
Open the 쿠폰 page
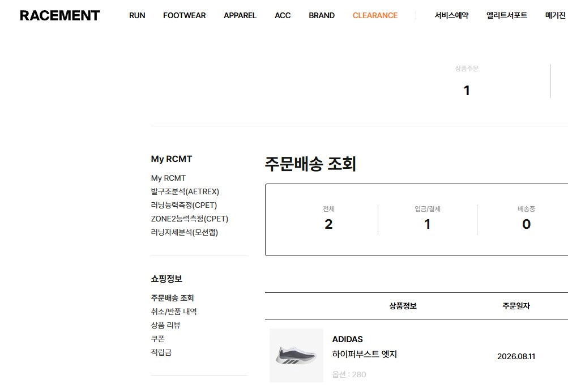(x=157, y=339)
